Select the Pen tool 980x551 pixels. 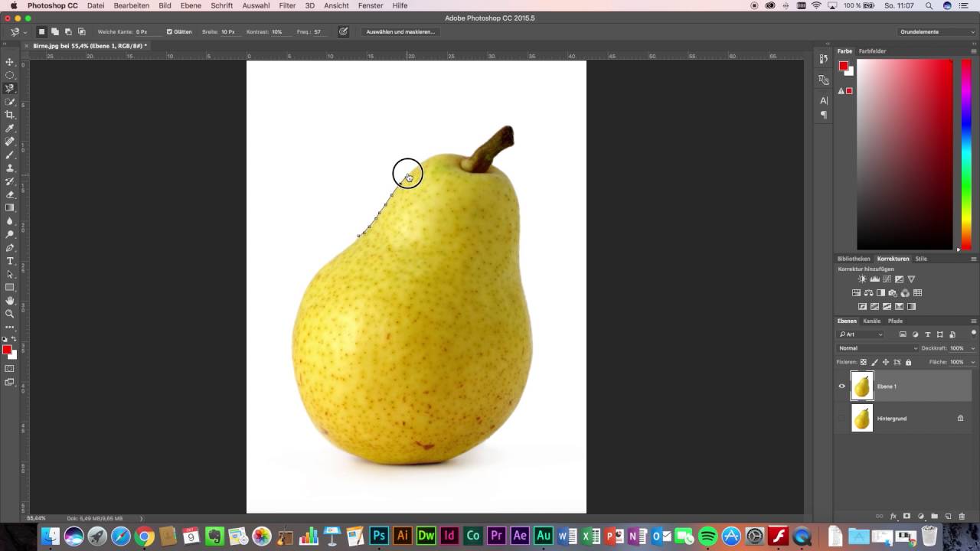click(10, 248)
